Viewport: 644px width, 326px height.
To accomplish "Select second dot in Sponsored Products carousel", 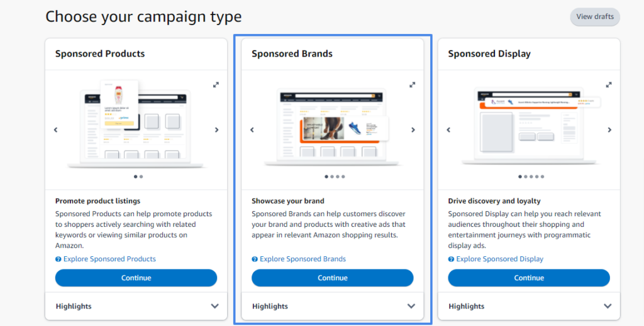I will [142, 177].
